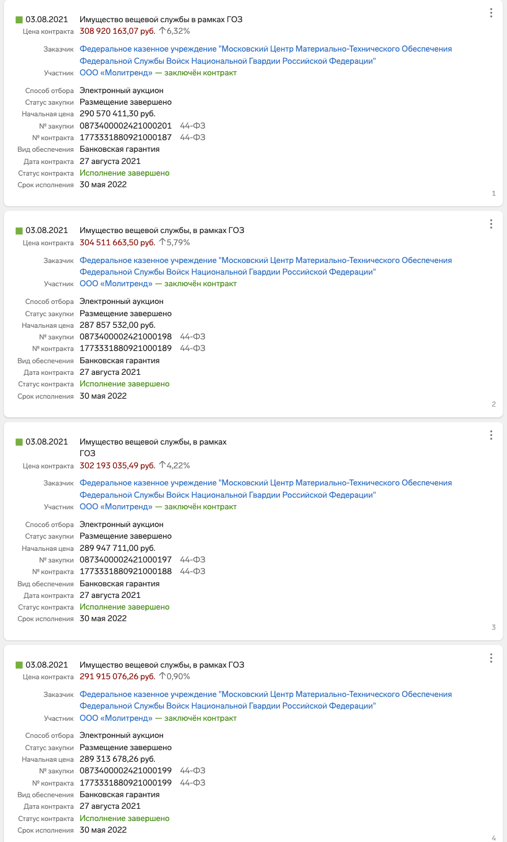507x842 pixels.
Task: Click contract price 302 193 035,49 руб.
Action: coord(117,465)
